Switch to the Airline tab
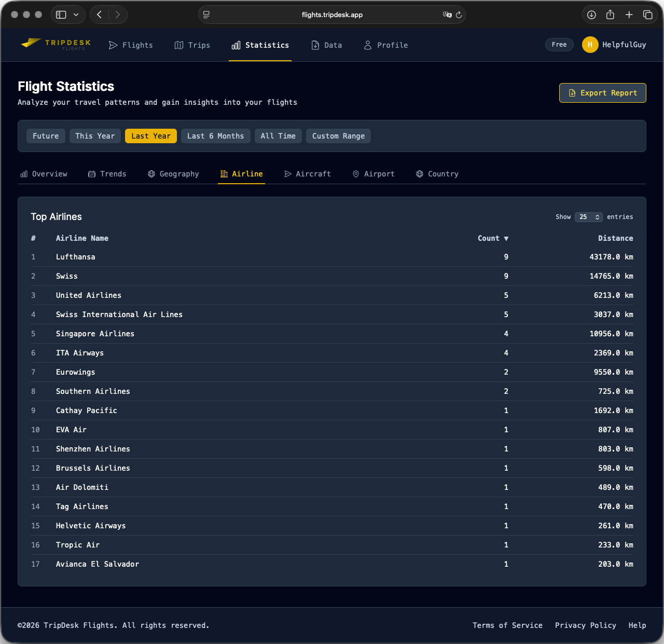This screenshot has height=644, width=664. click(x=242, y=174)
